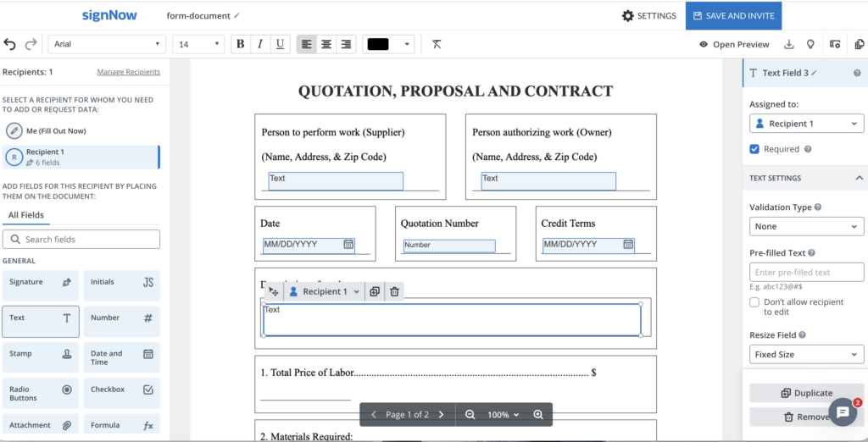Rename Text Field 3 pencil icon
The image size is (868, 442).
coord(815,73)
